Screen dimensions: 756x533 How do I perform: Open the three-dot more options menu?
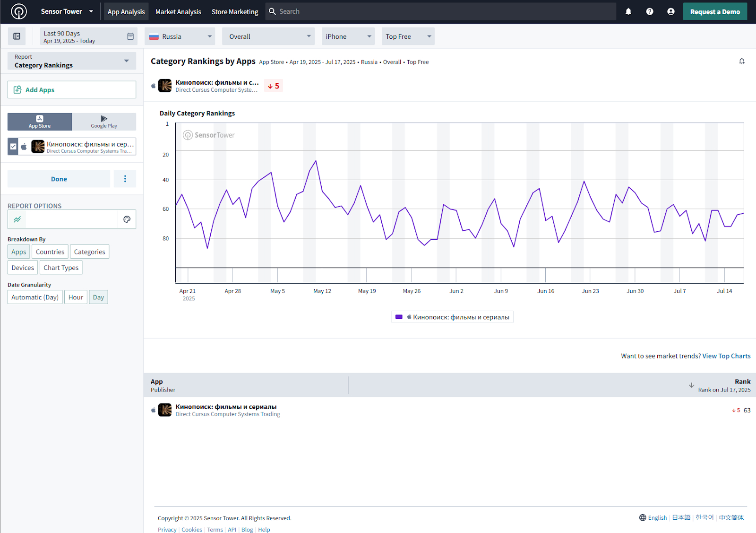(x=125, y=179)
